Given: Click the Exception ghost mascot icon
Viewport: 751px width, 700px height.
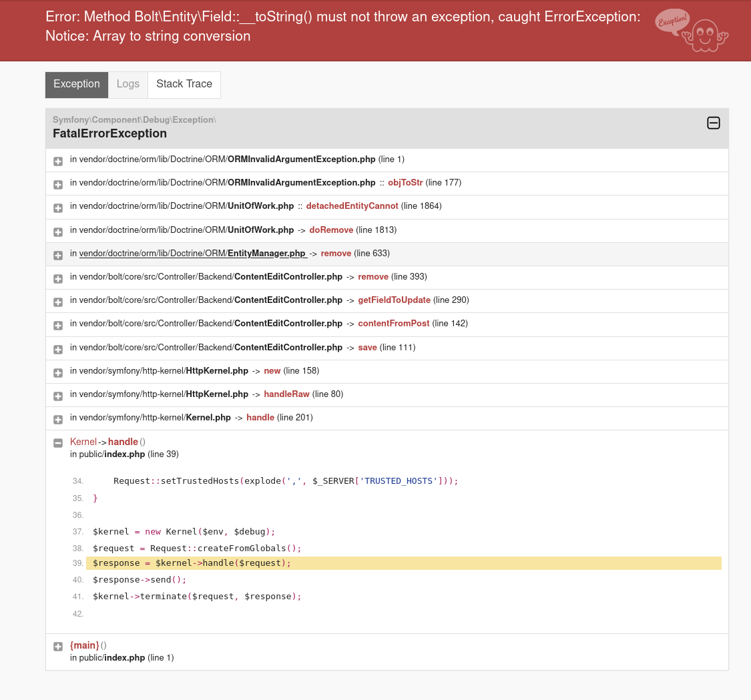Looking at the screenshot, I should click(692, 31).
